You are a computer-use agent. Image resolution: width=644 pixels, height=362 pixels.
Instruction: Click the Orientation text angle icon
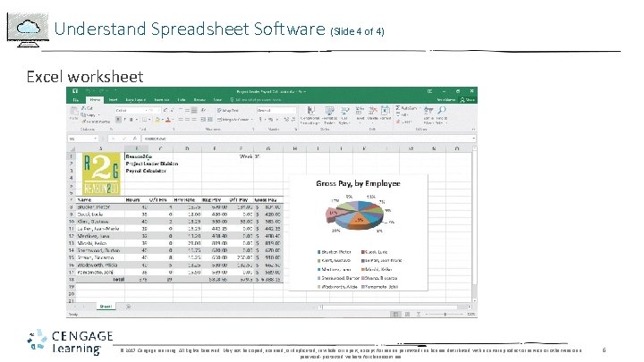click(204, 111)
